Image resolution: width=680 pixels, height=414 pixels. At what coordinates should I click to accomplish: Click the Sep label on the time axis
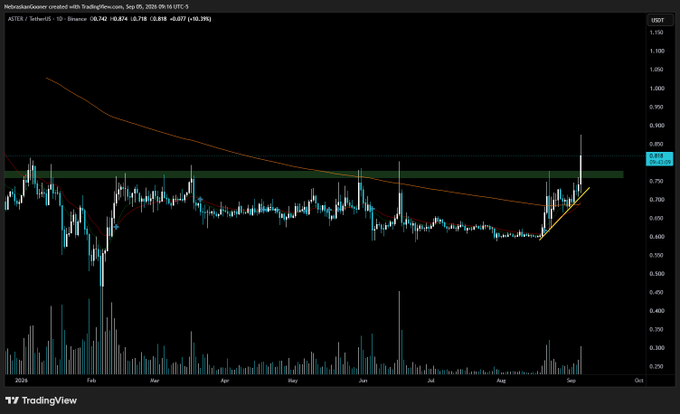coord(571,381)
